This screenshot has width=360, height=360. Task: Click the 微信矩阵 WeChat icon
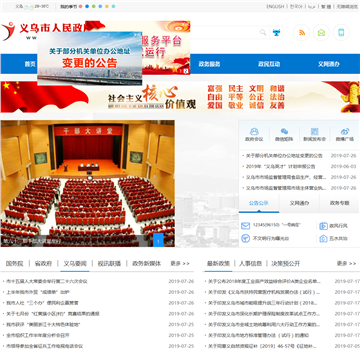coord(284,135)
